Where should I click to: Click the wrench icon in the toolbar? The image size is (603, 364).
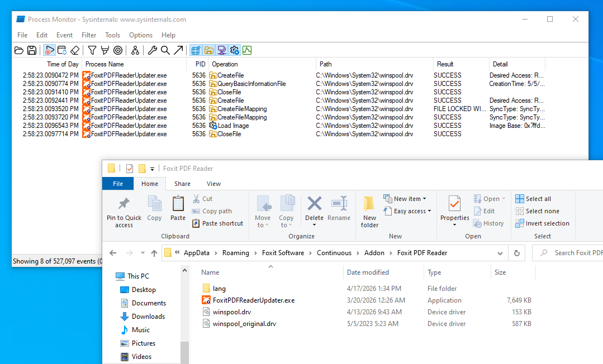pyautogui.click(x=153, y=50)
